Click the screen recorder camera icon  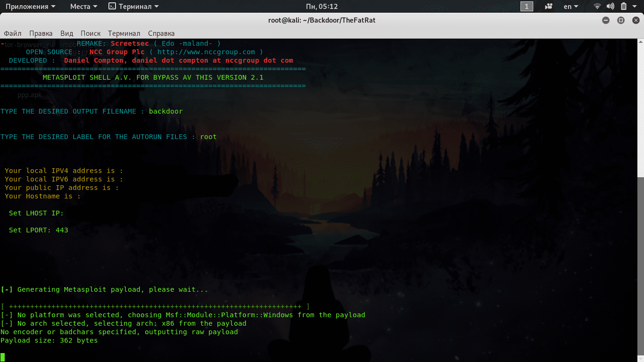[x=549, y=7]
